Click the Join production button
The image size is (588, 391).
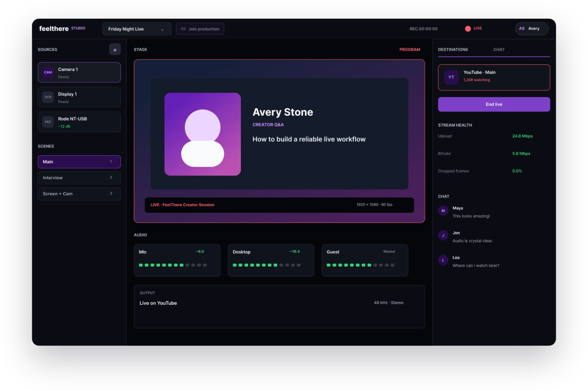(x=200, y=29)
